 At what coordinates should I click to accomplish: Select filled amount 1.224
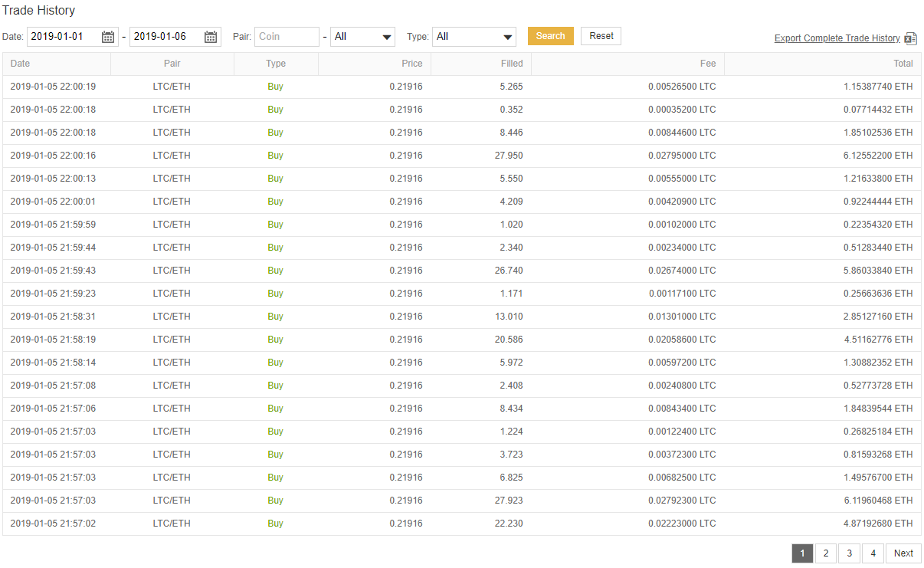click(x=511, y=432)
